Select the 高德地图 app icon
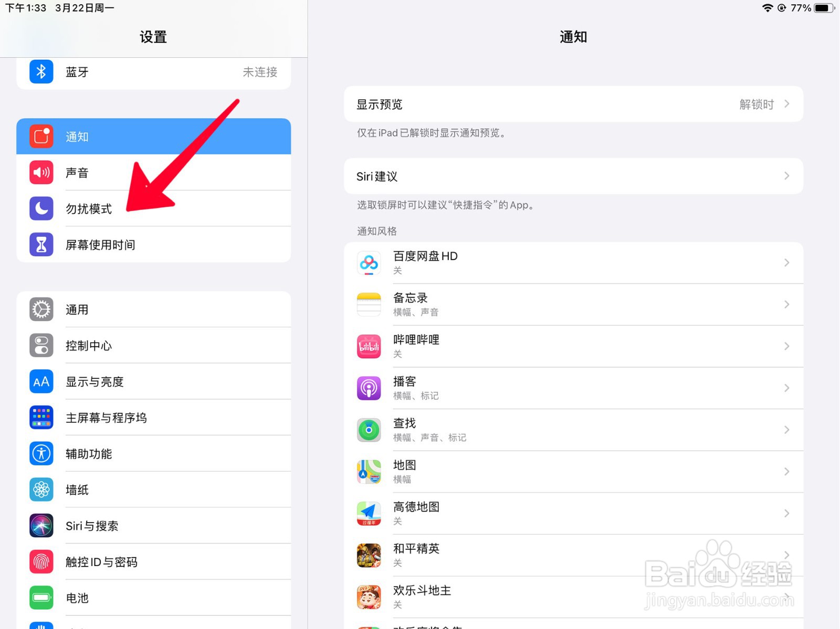 (369, 514)
